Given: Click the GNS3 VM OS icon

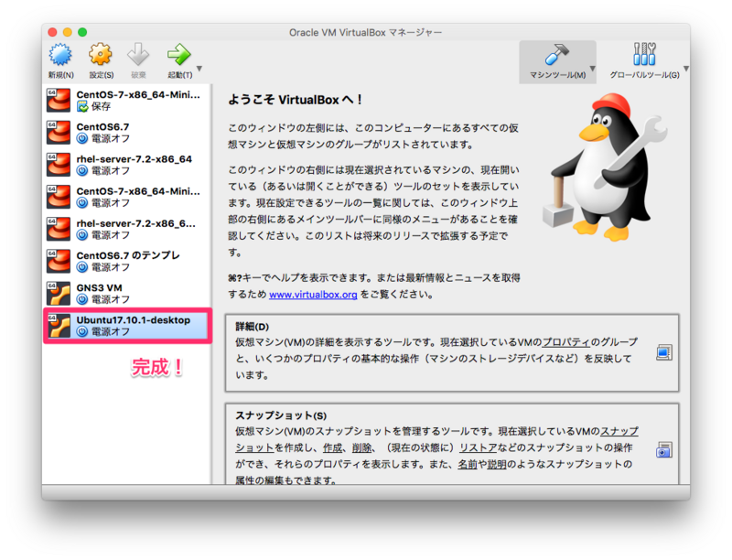Looking at the screenshot, I should coord(59,294).
